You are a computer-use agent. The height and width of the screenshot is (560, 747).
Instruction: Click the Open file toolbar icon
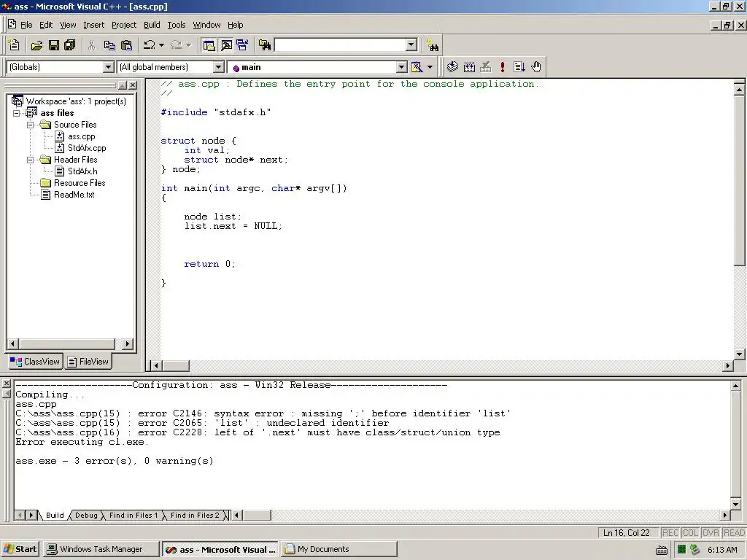pyautogui.click(x=36, y=45)
